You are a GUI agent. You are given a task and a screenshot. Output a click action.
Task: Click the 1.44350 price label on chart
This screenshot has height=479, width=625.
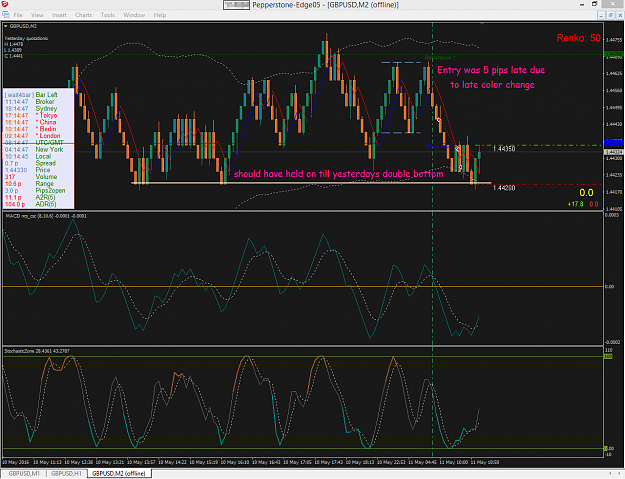point(504,149)
